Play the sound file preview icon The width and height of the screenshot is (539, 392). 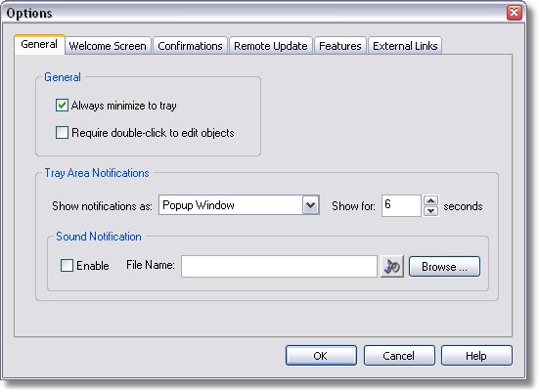[392, 266]
